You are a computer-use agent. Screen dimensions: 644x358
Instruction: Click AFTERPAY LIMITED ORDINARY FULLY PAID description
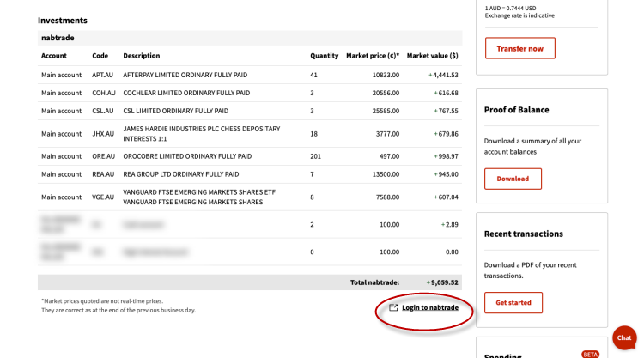[185, 76]
